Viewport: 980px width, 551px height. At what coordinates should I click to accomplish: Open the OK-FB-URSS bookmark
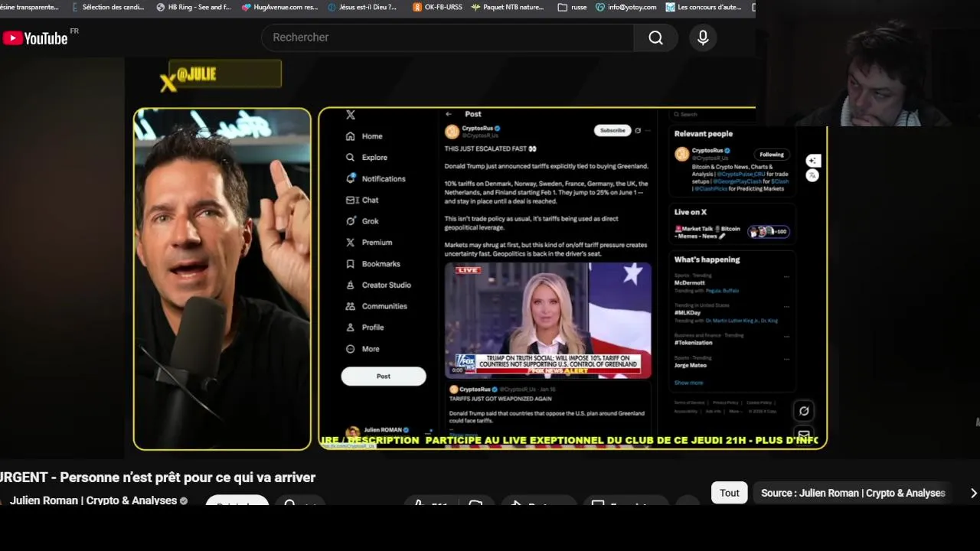436,7
